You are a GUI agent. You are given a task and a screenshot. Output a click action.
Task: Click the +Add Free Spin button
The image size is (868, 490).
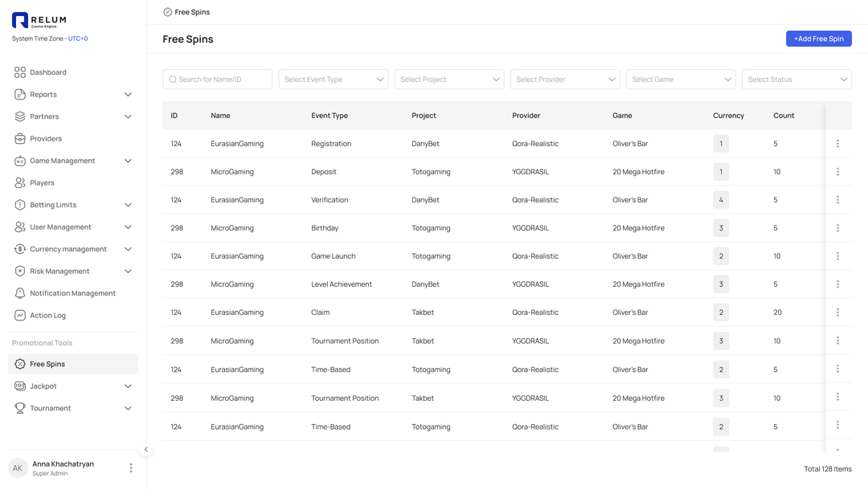click(x=819, y=39)
